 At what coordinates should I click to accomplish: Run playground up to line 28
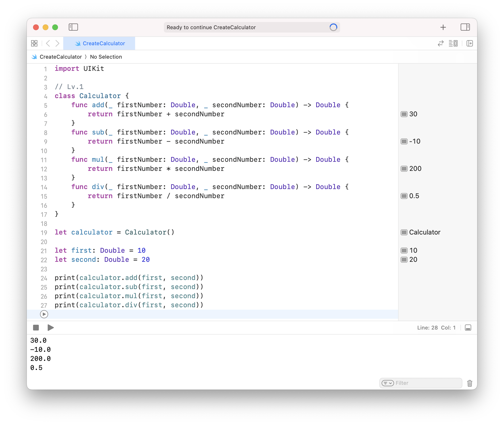[44, 314]
